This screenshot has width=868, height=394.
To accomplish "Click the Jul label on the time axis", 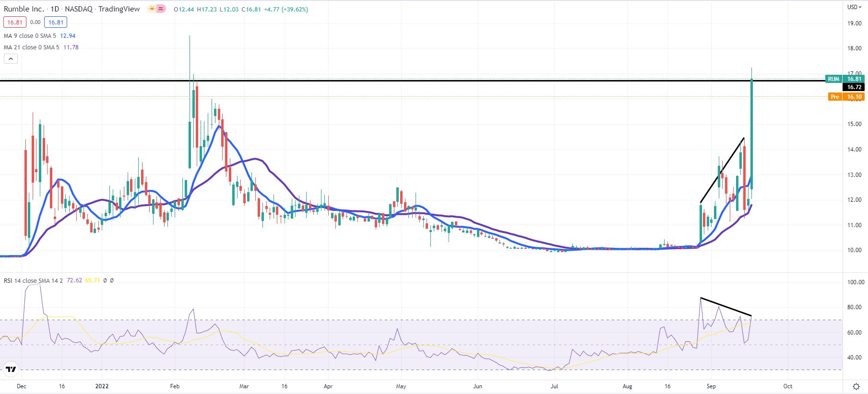I will tap(554, 386).
